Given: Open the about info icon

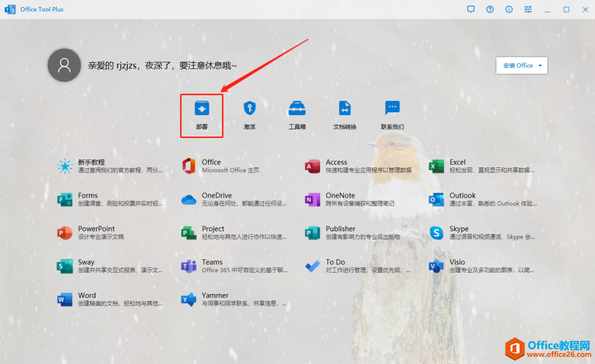Looking at the screenshot, I should [509, 9].
